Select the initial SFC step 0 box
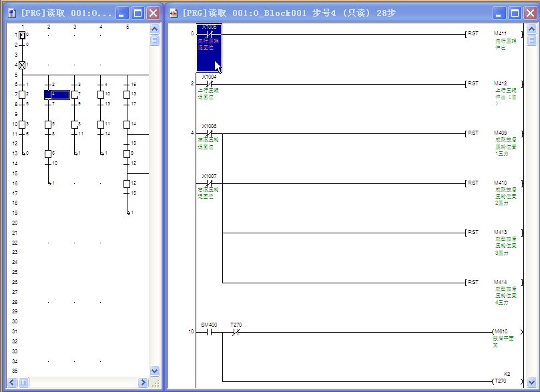This screenshot has width=540, height=392. 22,35
